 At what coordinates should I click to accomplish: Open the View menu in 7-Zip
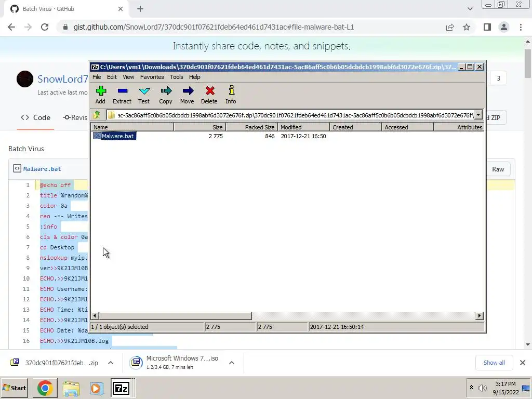[128, 77]
